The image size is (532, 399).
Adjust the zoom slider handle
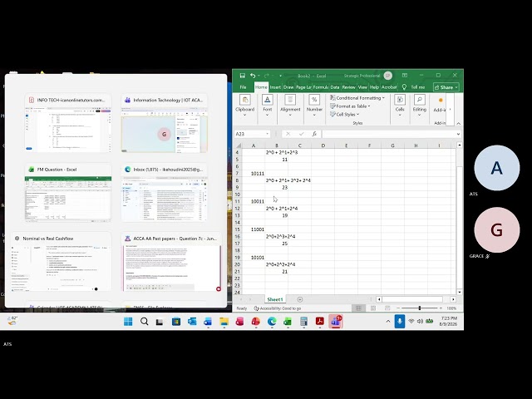tap(420, 308)
